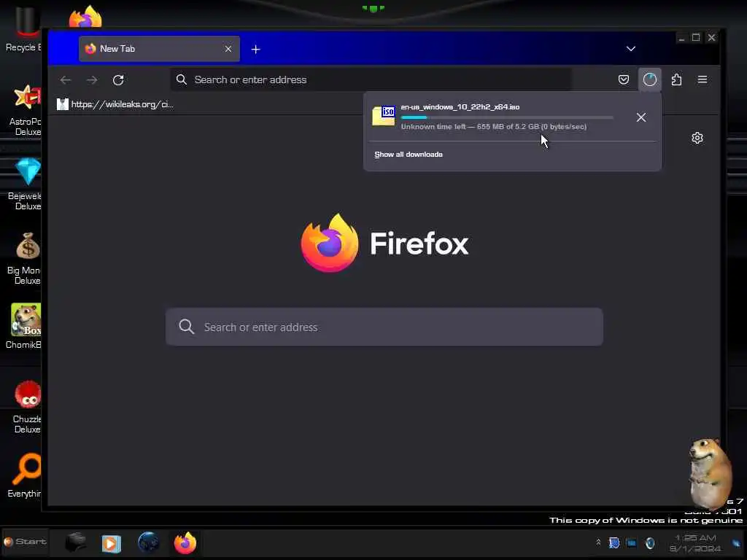Open new tab personalize gear

click(x=697, y=138)
